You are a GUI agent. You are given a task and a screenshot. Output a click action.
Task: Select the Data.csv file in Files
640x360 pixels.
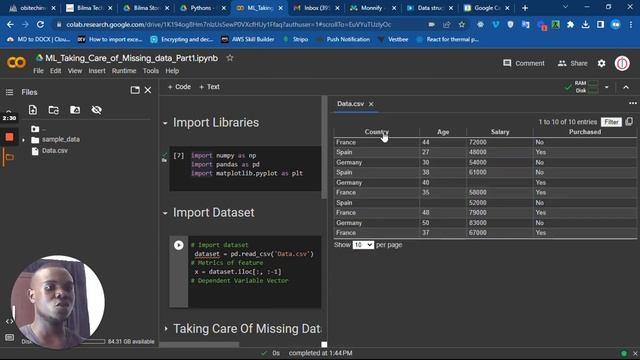55,151
